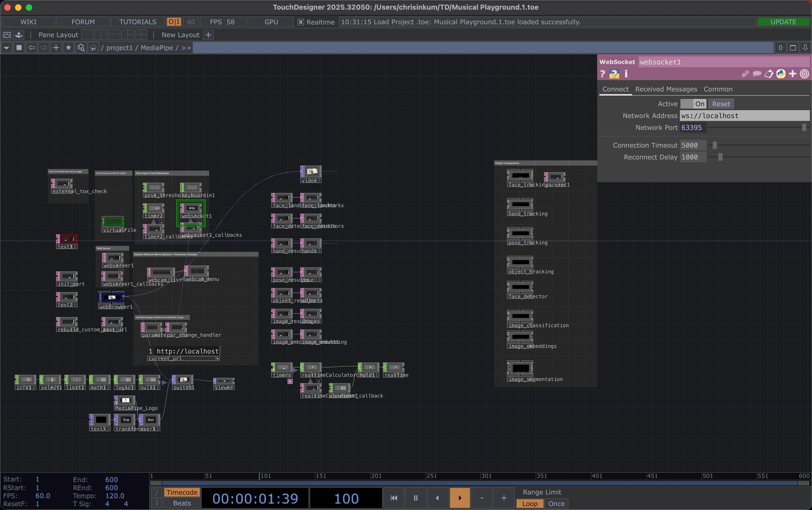Open the TUTORIALS link
Image resolution: width=812 pixels, height=510 pixels.
coord(138,22)
